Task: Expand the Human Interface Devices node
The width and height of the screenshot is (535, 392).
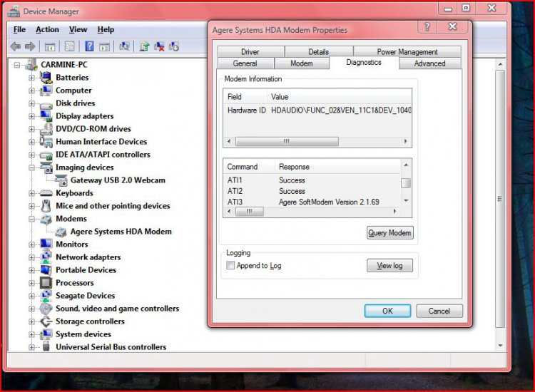Action: (31, 142)
